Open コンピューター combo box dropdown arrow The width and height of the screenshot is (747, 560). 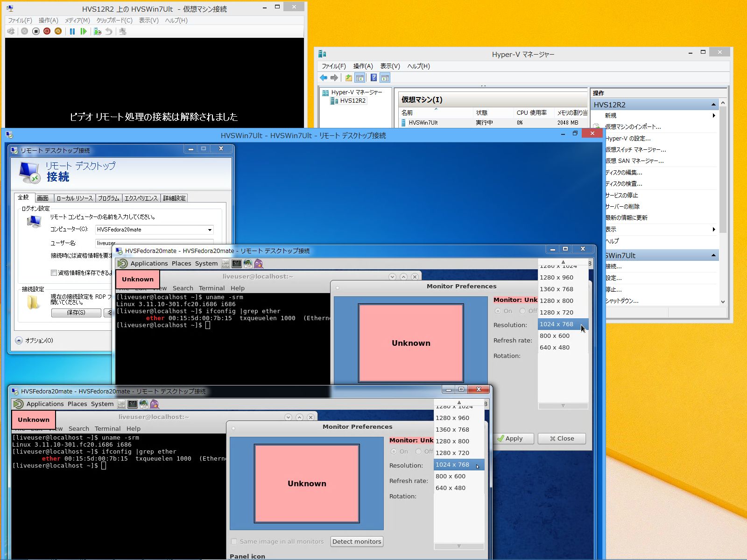[210, 230]
